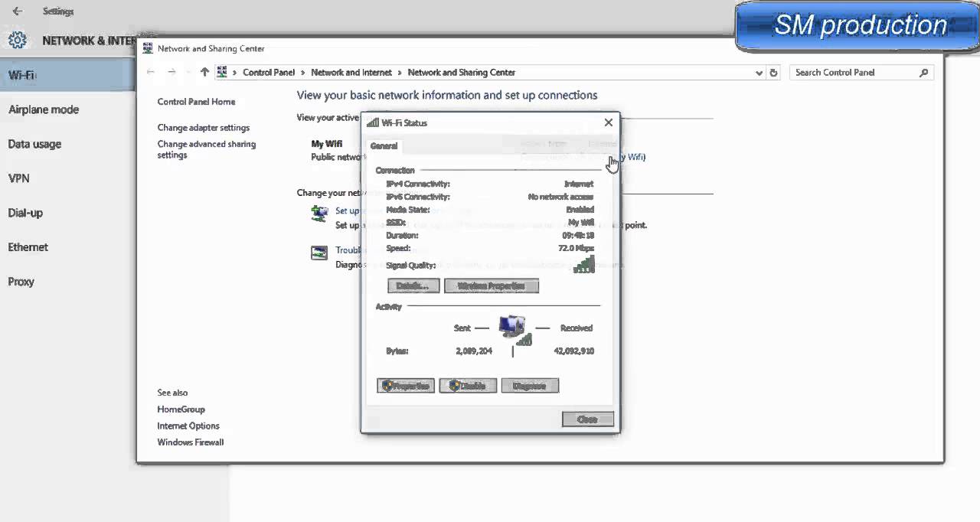Click Wireless Properties button

(492, 286)
